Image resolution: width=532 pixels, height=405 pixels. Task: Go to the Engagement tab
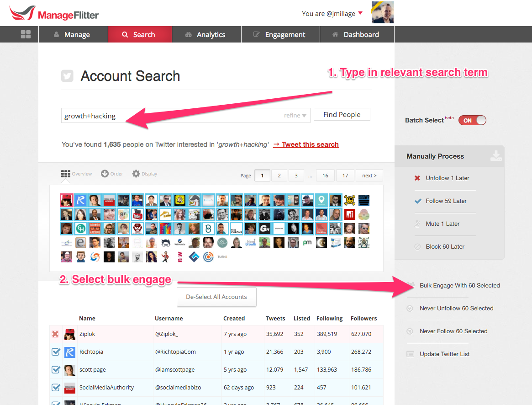point(280,34)
